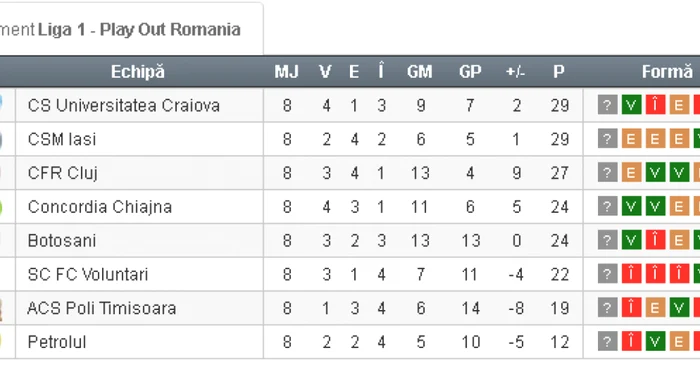
Task: Click orange E icon in Botosani row
Action: click(x=679, y=241)
